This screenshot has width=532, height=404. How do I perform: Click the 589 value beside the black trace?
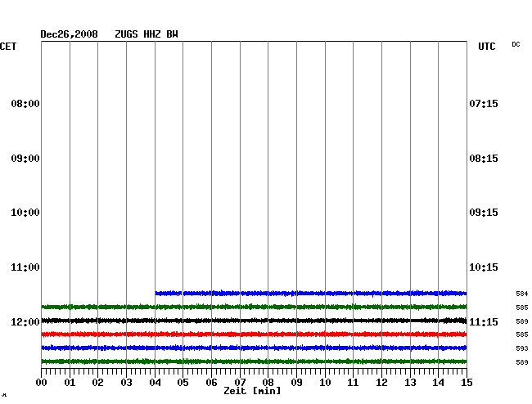pos(522,321)
